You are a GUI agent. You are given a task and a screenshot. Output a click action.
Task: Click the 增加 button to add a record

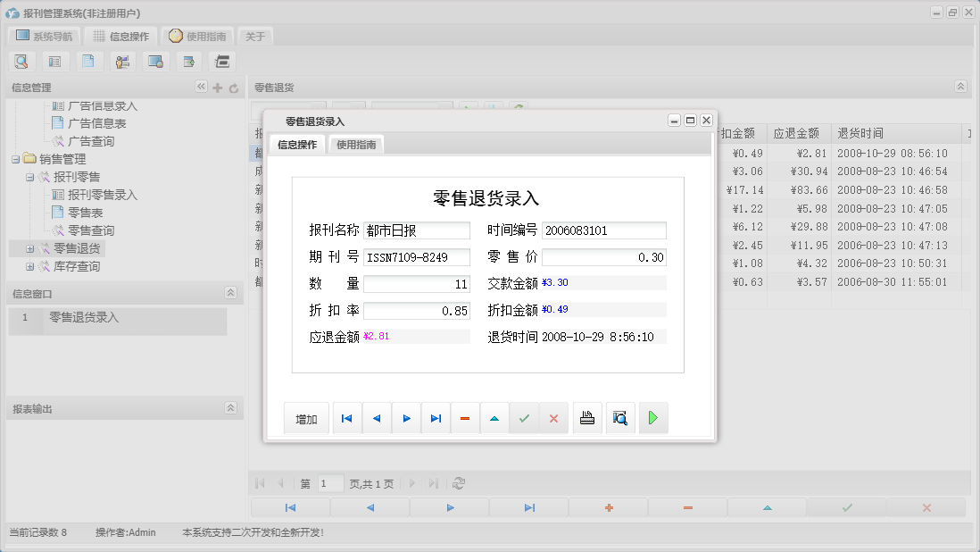coord(306,417)
